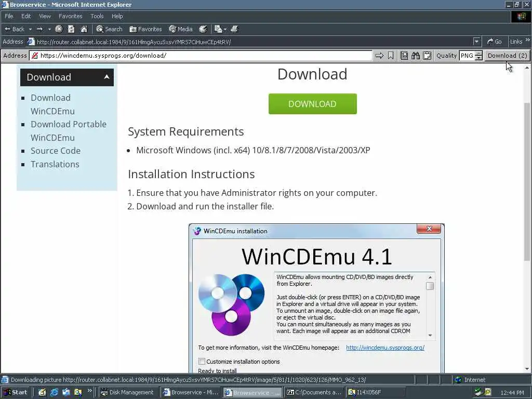Open the Favorites pane from toolbar

tap(145, 29)
